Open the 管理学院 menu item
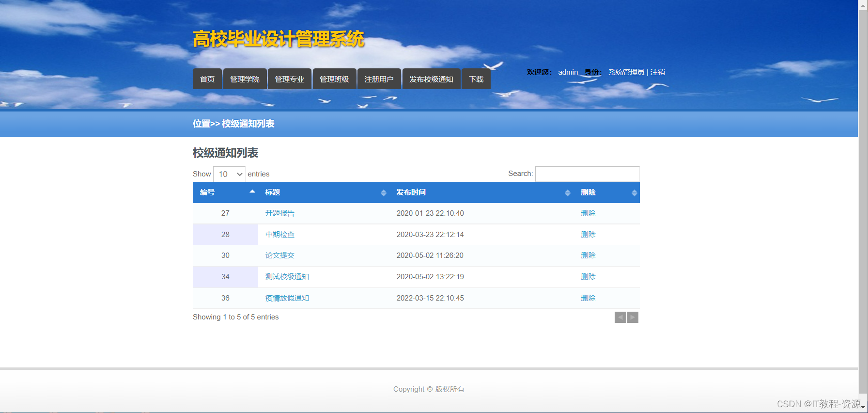Image resolution: width=868 pixels, height=413 pixels. 245,79
